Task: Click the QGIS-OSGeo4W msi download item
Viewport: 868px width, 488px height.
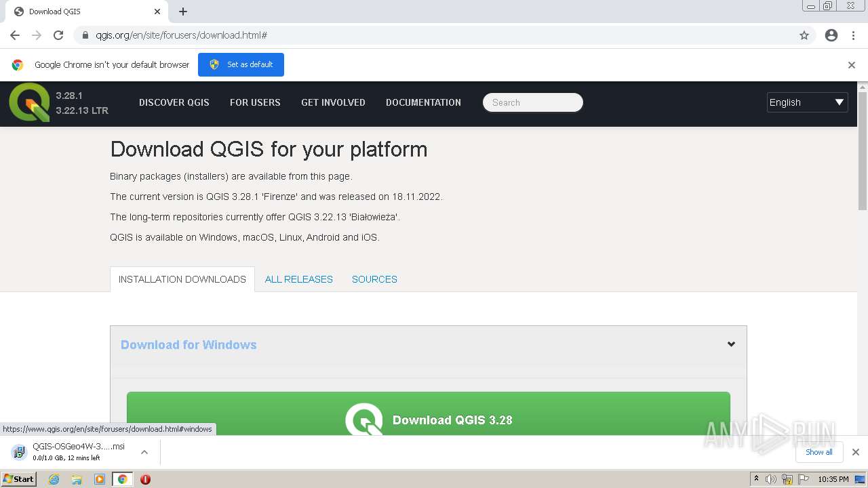Action: click(x=80, y=452)
